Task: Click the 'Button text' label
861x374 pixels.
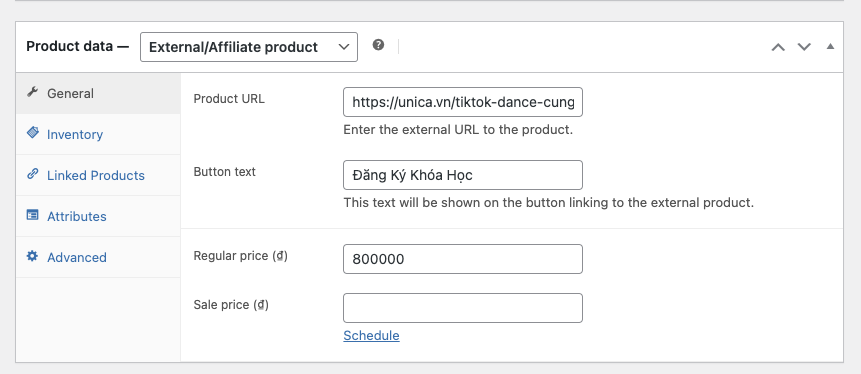Action: pos(225,171)
